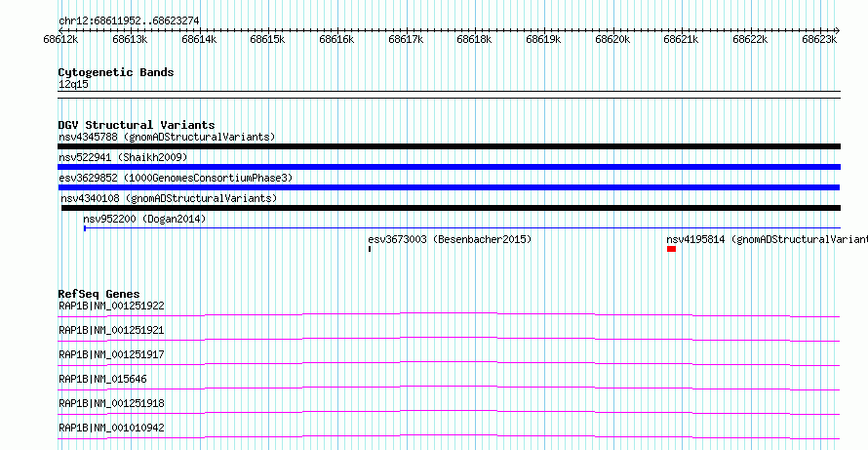Screen dimensions: 868x450
Task: Click the 68623k ruler tick label
Action: (819, 39)
